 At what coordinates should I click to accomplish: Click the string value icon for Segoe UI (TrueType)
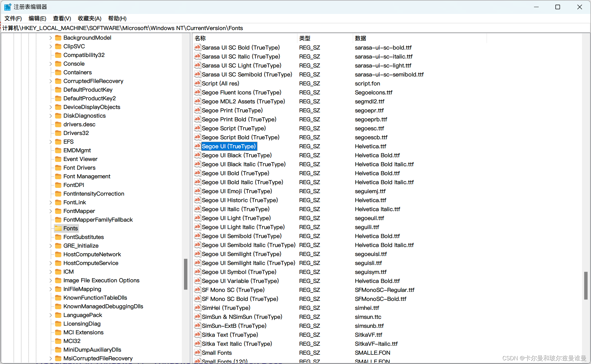point(197,146)
